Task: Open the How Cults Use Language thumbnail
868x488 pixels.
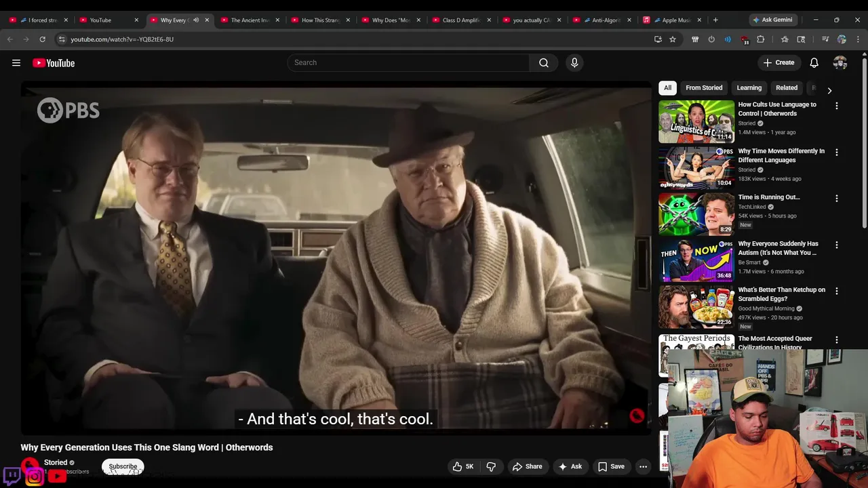Action: pyautogui.click(x=696, y=121)
